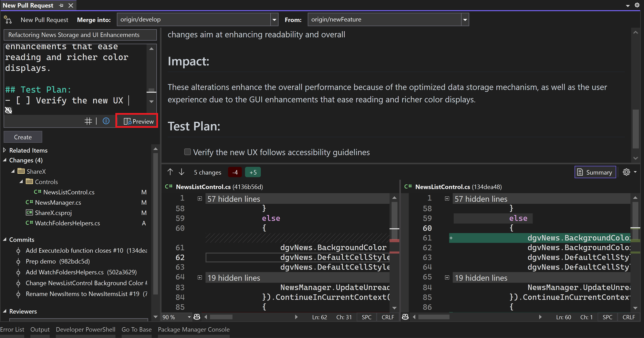Open diff options via the gear icon

[x=626, y=172]
